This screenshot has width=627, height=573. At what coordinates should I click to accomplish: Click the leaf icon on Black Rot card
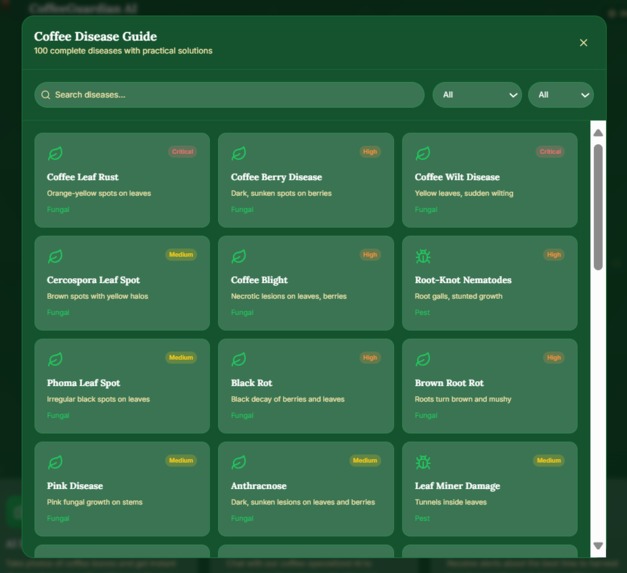pos(239,359)
